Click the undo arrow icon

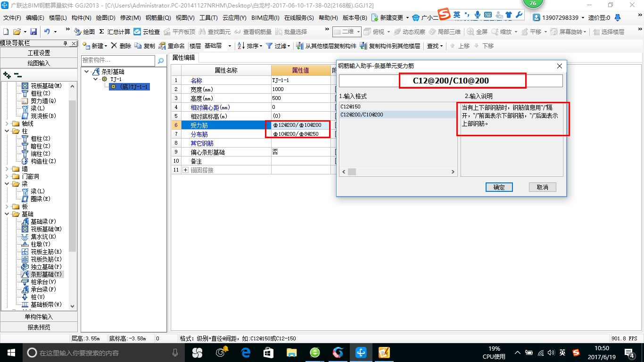point(47,32)
